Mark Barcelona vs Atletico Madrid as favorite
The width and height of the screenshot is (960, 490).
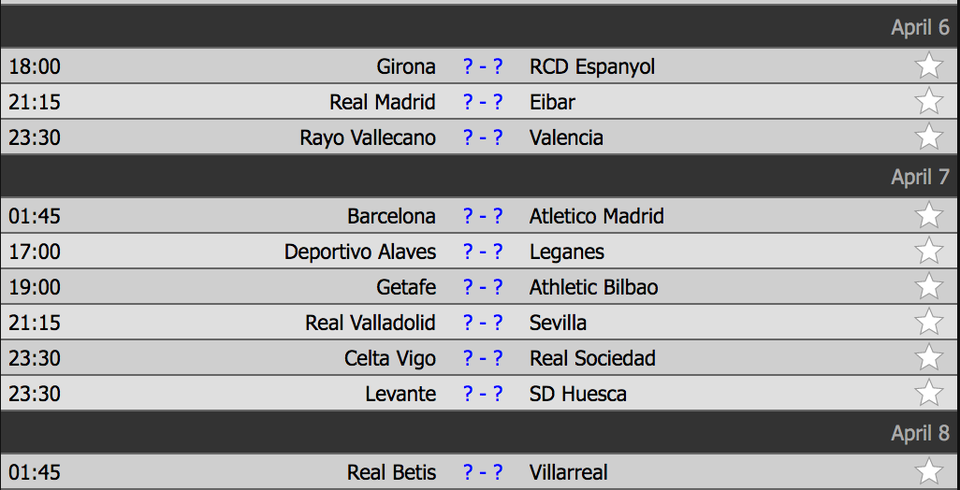[x=929, y=216]
